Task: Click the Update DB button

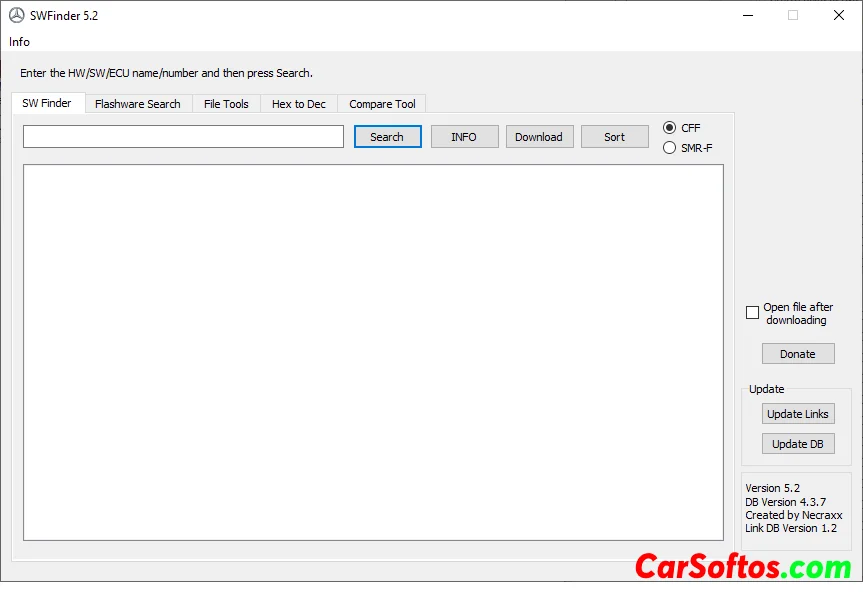Action: point(797,444)
